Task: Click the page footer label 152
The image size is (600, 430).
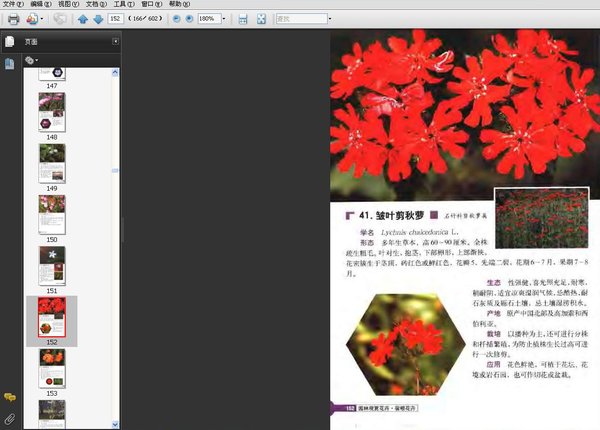Action: pyautogui.click(x=351, y=408)
